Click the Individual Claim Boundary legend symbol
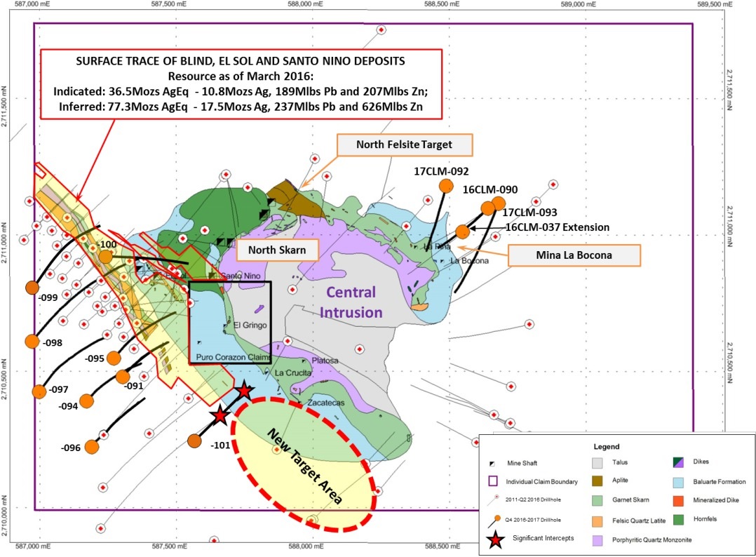This screenshot has width=756, height=557. pos(493,481)
